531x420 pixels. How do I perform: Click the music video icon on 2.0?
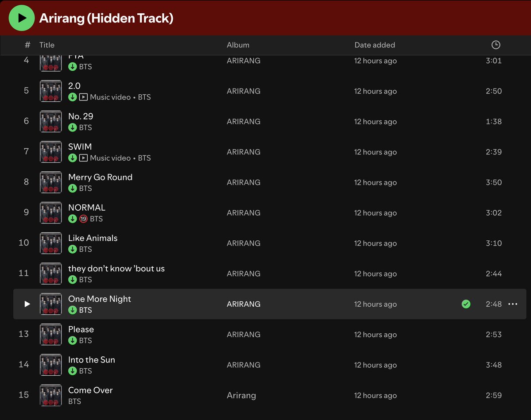click(83, 97)
